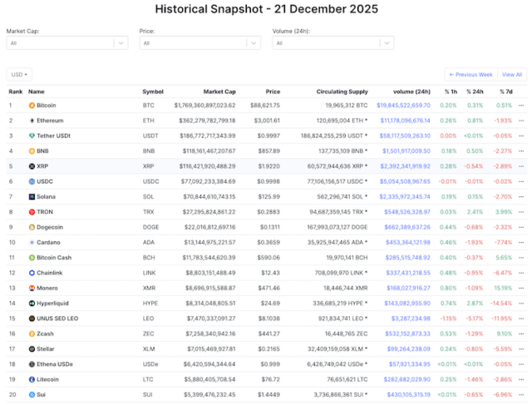Open the Volume (24h) filter dropdown
The image size is (532, 405).
331,42
